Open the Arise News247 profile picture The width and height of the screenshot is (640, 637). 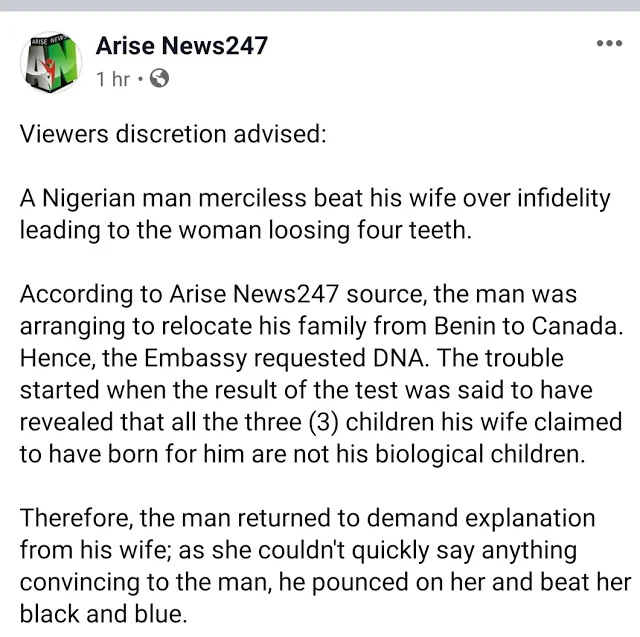pyautogui.click(x=49, y=63)
